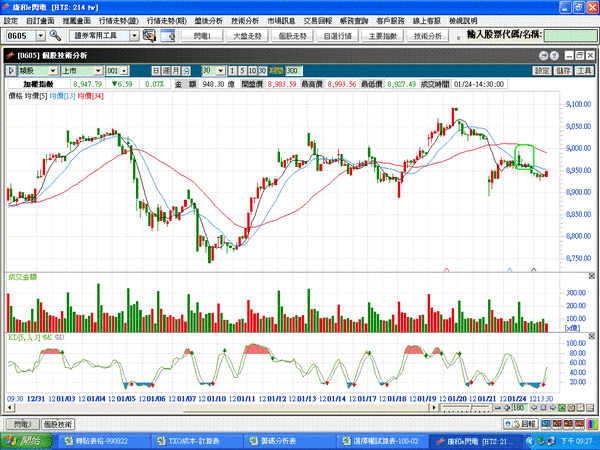Click the right arrow navigation icon below chart
This screenshot has height=450, width=600.
553,408
